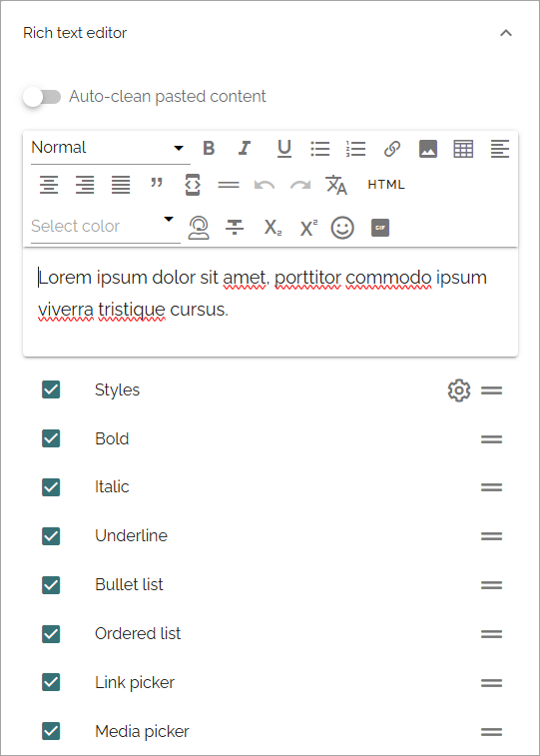The height and width of the screenshot is (756, 540).
Task: Click the user mention icon
Action: coord(199,228)
